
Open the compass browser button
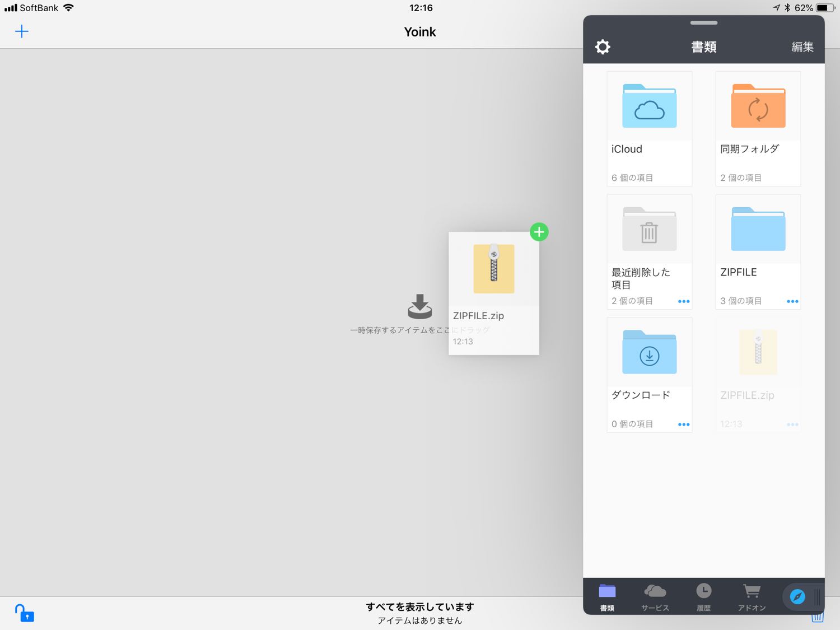797,597
